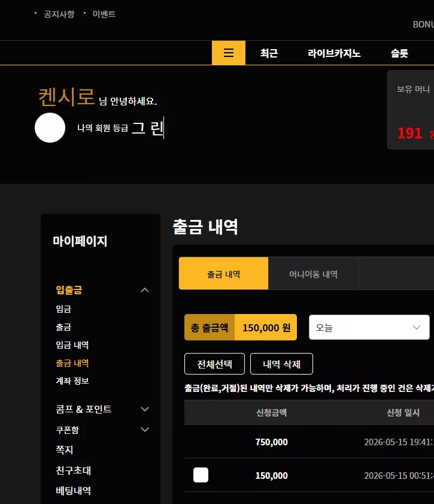Click the 2026-05-15 19:41 date cell
The height and width of the screenshot is (504, 434).
399,442
